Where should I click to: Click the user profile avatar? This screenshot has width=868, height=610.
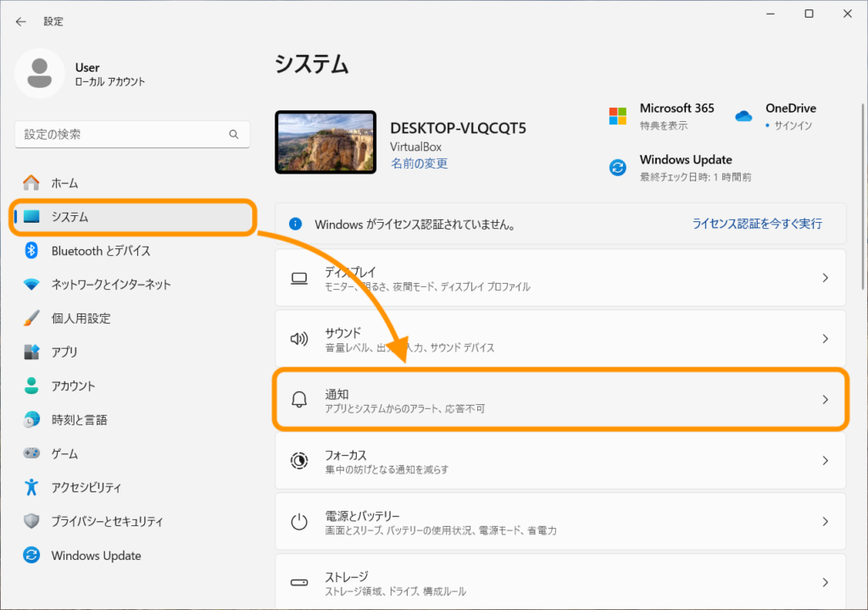39,74
